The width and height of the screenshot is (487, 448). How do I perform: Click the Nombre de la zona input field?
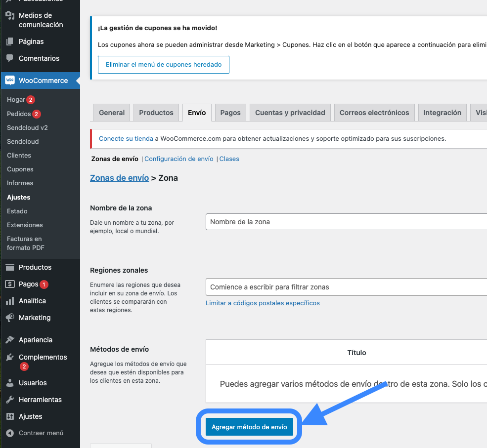click(x=346, y=222)
